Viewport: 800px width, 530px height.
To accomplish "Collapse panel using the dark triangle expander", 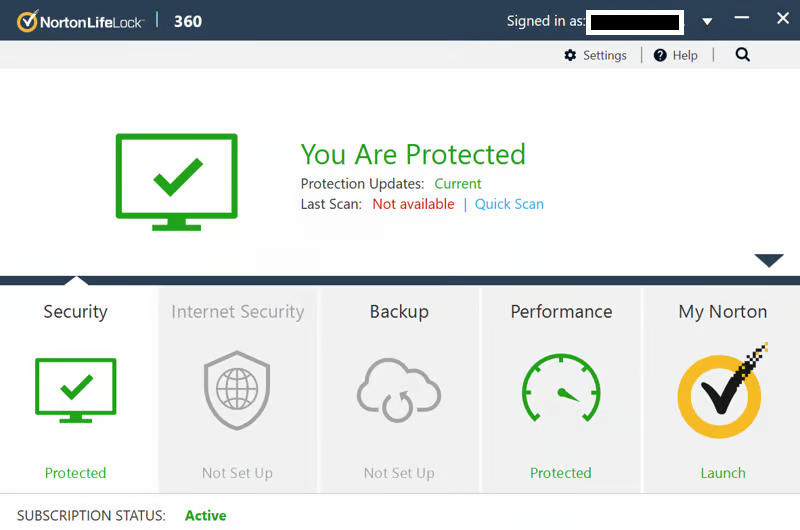I will coord(768,261).
